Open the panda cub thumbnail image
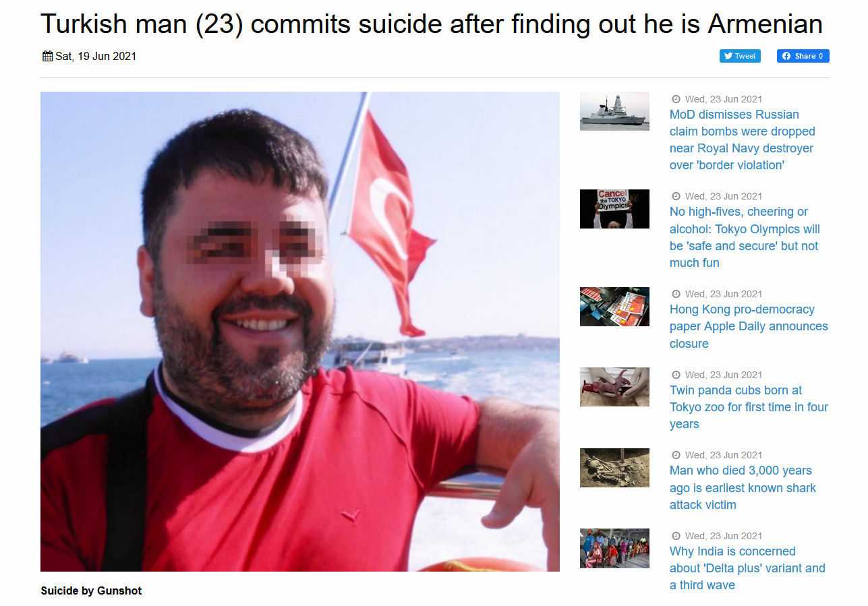This screenshot has height=606, width=868. click(x=614, y=387)
